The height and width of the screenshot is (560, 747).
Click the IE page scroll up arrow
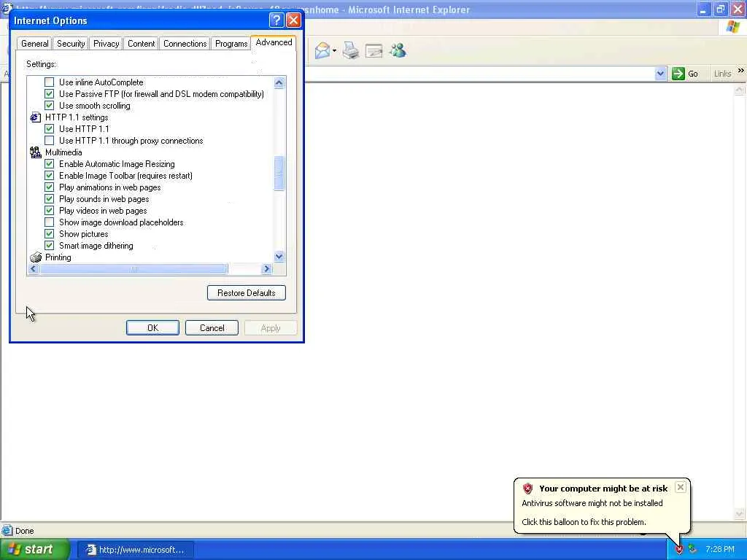tap(740, 90)
